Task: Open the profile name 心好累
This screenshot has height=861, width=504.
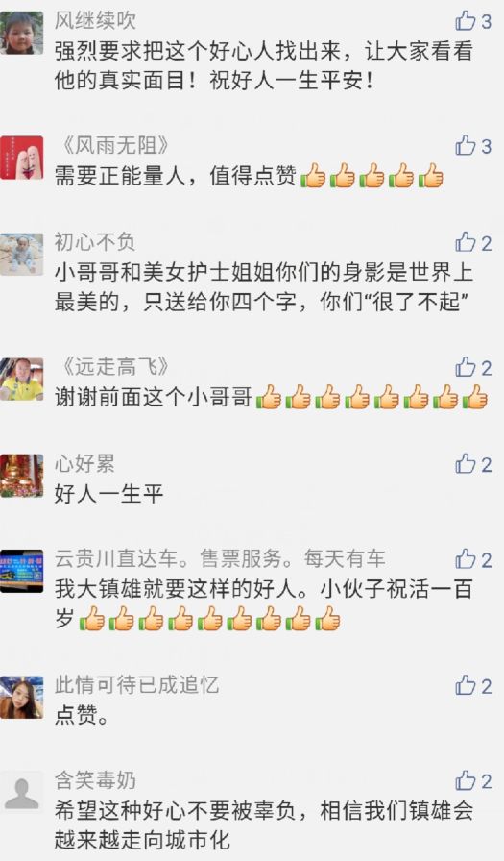Action: click(84, 464)
